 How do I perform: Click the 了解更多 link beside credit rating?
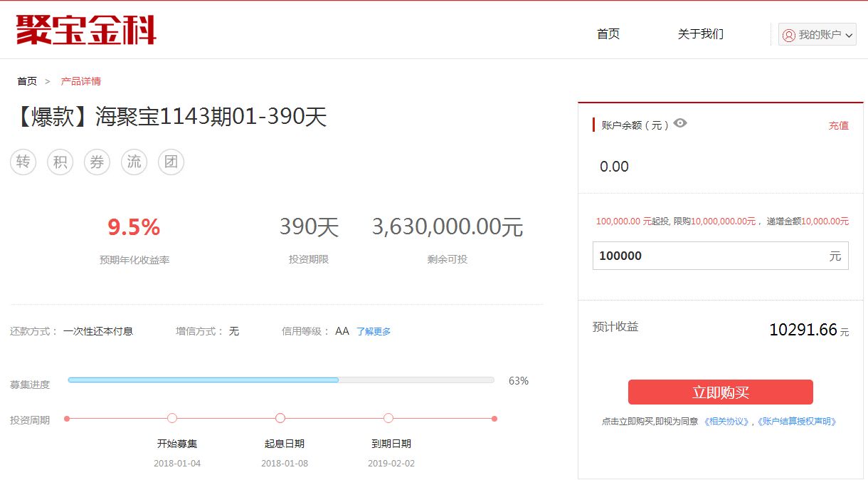point(374,330)
